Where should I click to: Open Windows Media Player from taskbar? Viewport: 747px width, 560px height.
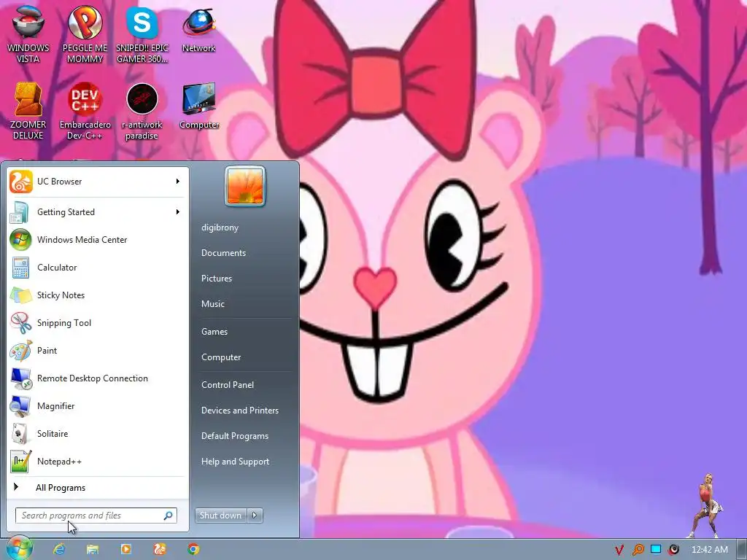pyautogui.click(x=125, y=549)
